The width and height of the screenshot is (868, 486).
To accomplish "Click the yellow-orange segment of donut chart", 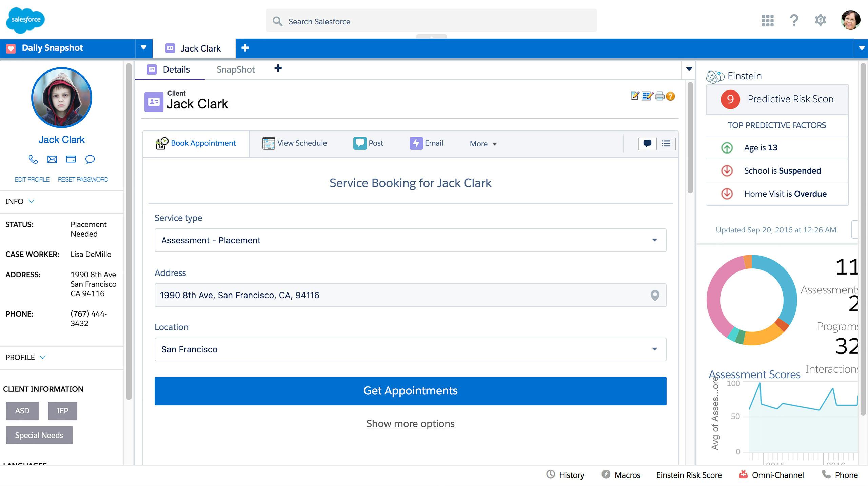I will click(763, 336).
